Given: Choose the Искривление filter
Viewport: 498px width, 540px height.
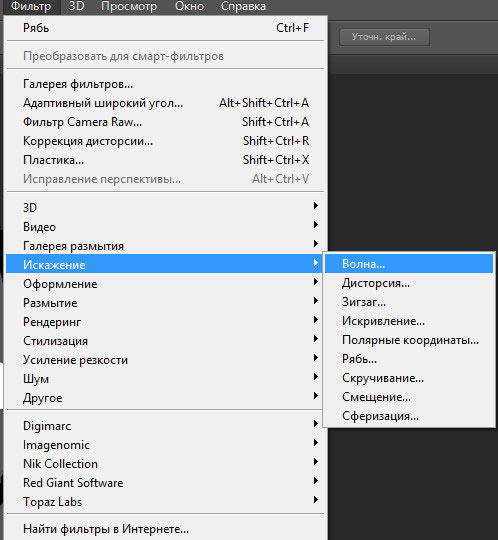Looking at the screenshot, I should coord(409,321).
